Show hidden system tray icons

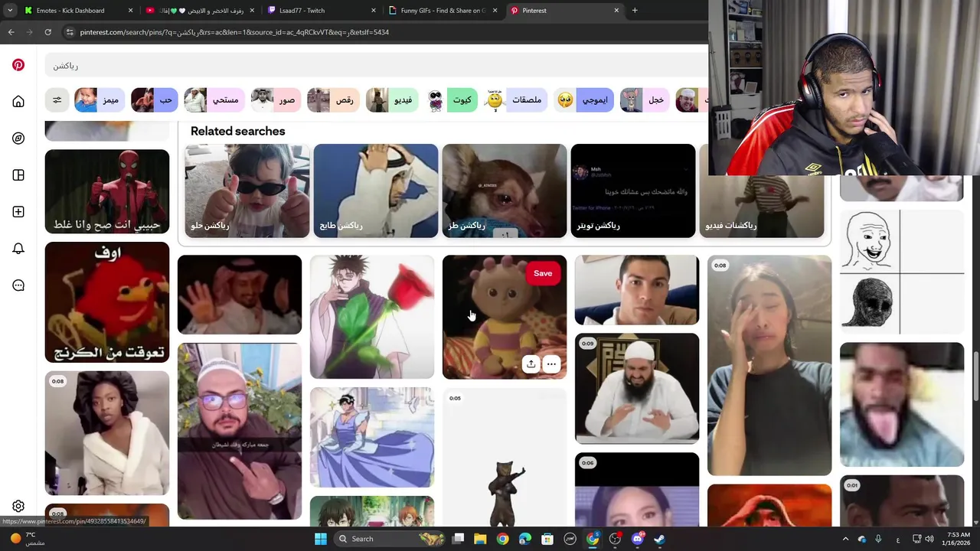click(845, 539)
